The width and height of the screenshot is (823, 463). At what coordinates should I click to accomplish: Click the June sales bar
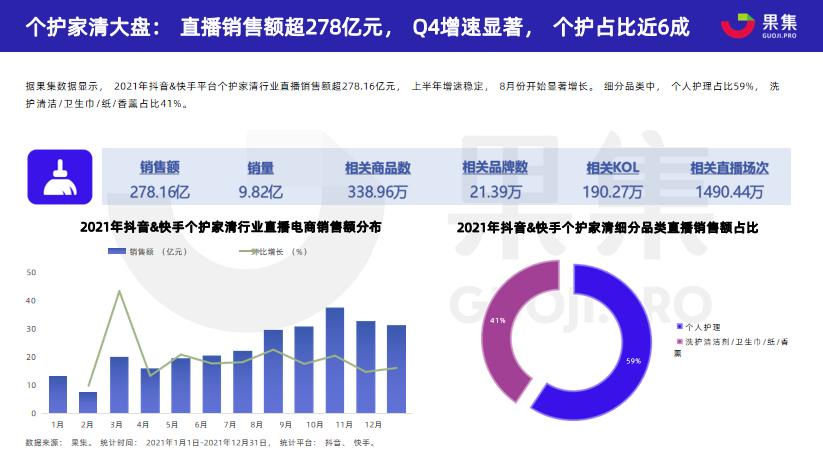point(212,384)
